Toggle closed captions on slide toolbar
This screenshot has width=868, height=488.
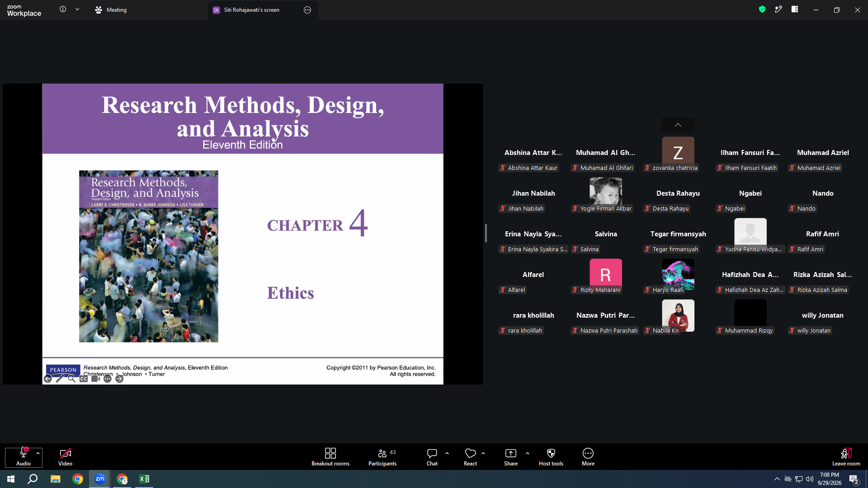point(84,379)
